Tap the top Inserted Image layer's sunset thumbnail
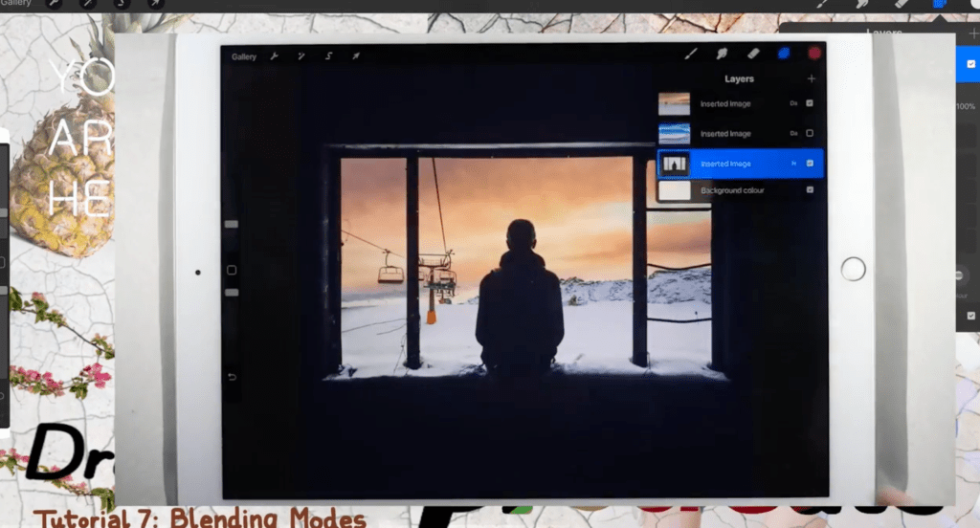The width and height of the screenshot is (980, 528). coord(674,103)
